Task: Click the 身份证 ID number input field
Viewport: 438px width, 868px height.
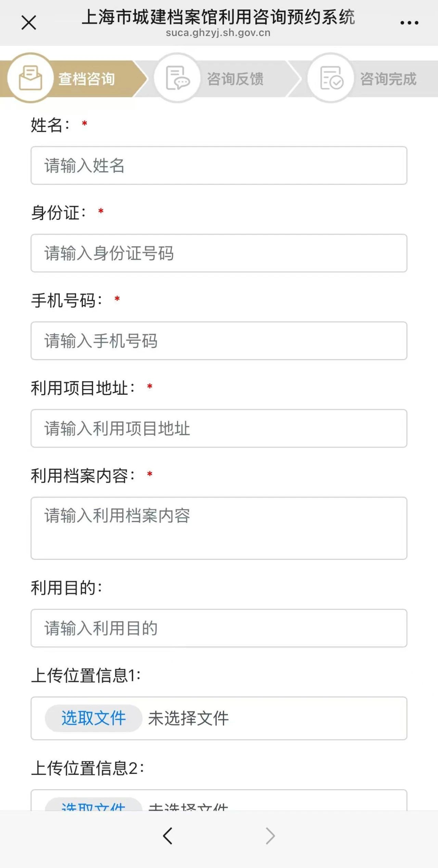Action: [x=219, y=253]
